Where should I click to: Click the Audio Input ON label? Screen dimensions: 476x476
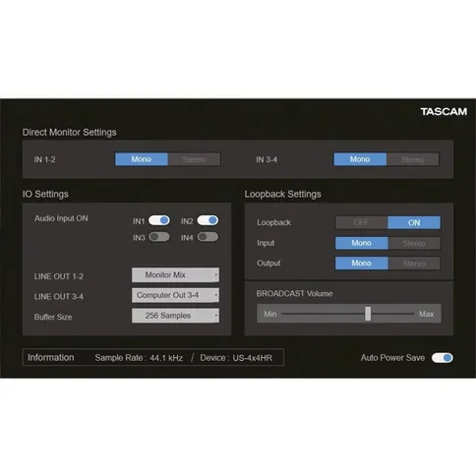coord(61,218)
